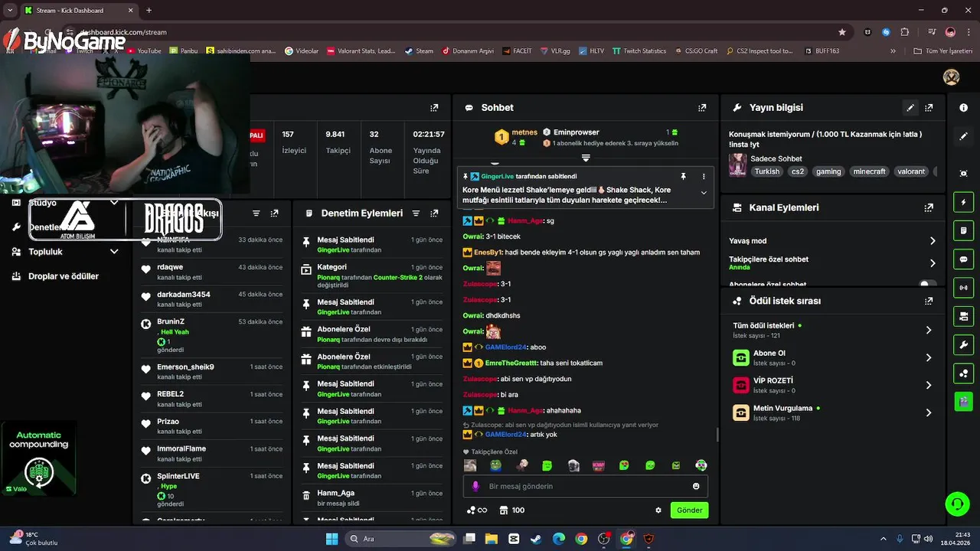980x551 pixels.
Task: Bookmark this page with star icon
Action: 842,32
